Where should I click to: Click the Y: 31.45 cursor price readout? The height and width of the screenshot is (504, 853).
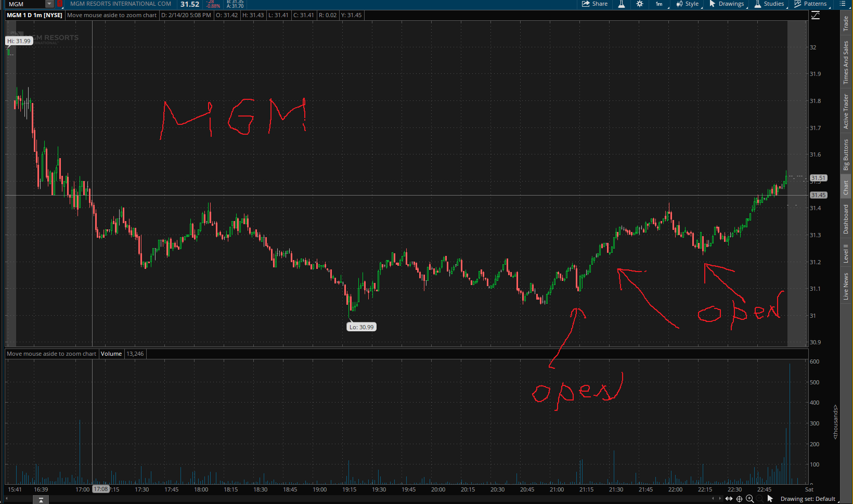pyautogui.click(x=351, y=15)
